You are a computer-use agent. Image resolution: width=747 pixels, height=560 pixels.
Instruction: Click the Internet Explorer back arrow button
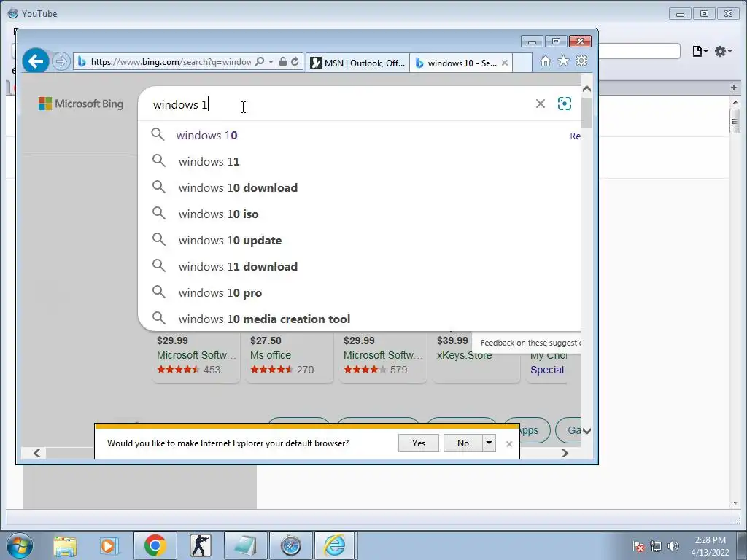click(x=36, y=61)
